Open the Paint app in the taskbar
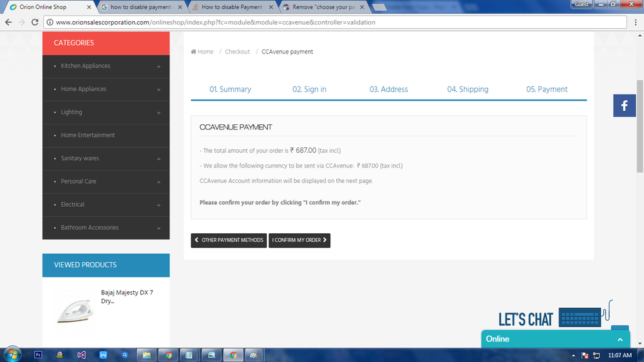 pyautogui.click(x=254, y=355)
